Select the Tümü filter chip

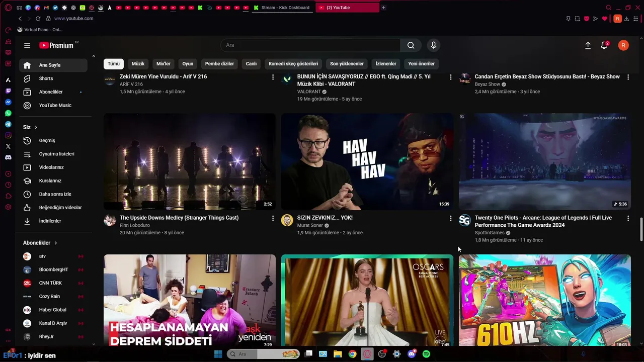[x=114, y=64]
